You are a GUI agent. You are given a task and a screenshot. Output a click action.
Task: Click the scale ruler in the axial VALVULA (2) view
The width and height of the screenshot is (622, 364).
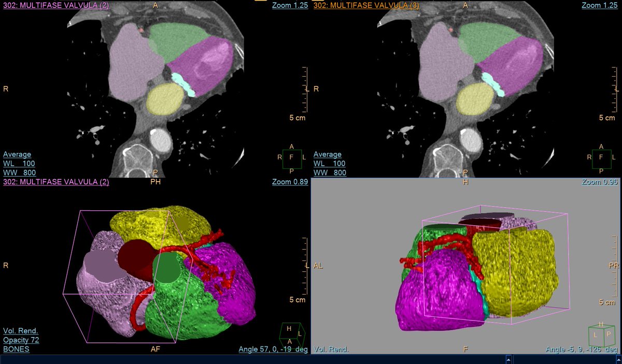click(x=306, y=89)
